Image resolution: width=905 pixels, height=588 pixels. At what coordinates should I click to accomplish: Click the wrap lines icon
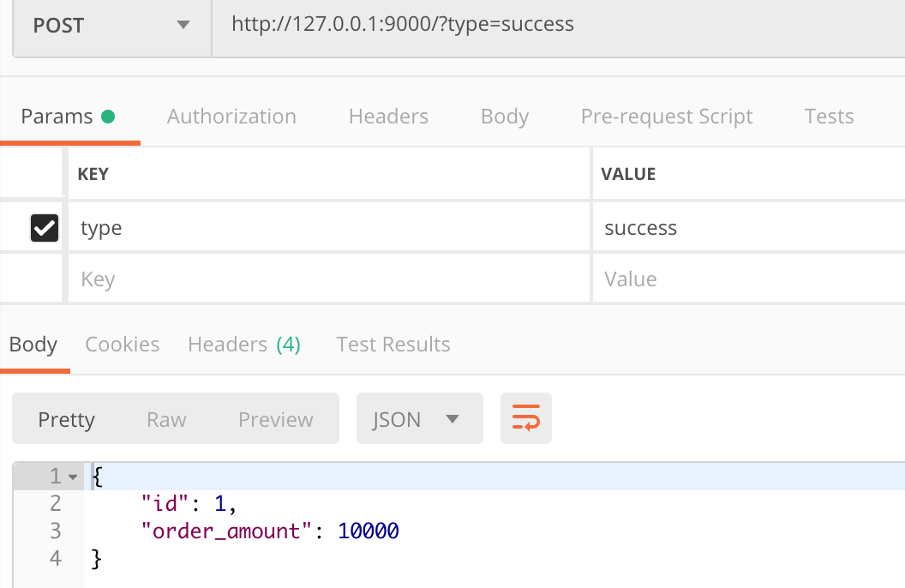[x=525, y=418]
